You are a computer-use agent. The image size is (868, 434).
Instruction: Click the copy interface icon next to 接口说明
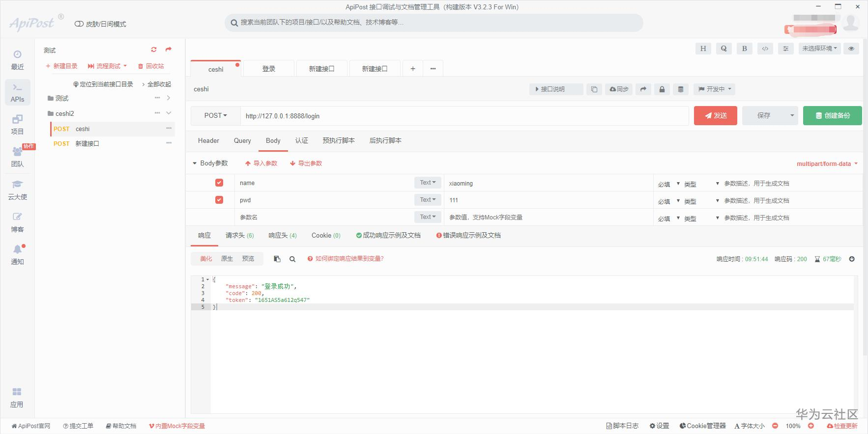coord(594,89)
